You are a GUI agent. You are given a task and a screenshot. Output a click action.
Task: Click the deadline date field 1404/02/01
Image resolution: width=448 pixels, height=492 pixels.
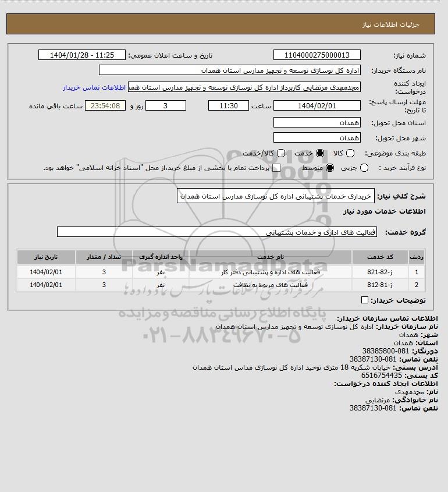pyautogui.click(x=317, y=105)
